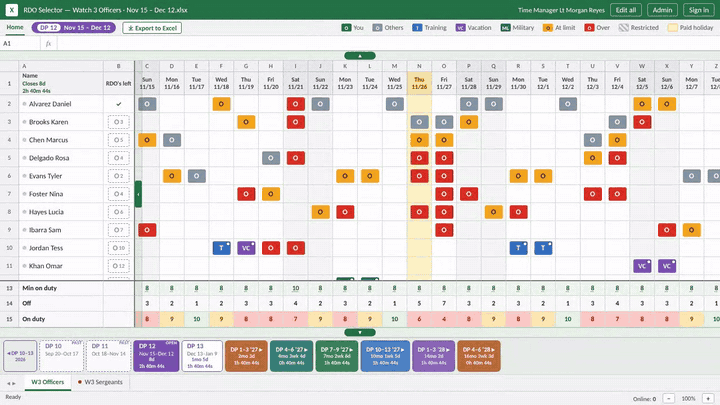
Task: Select the DP 12 open period card
Action: [156, 356]
